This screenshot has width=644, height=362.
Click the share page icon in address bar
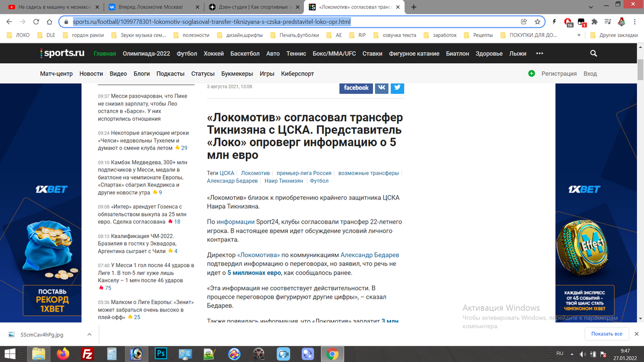pos(524,22)
